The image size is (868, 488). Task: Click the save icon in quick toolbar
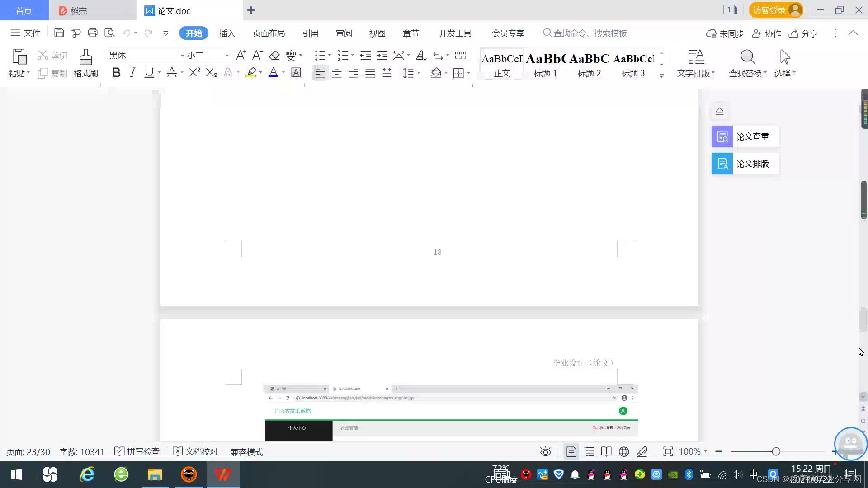click(x=59, y=33)
